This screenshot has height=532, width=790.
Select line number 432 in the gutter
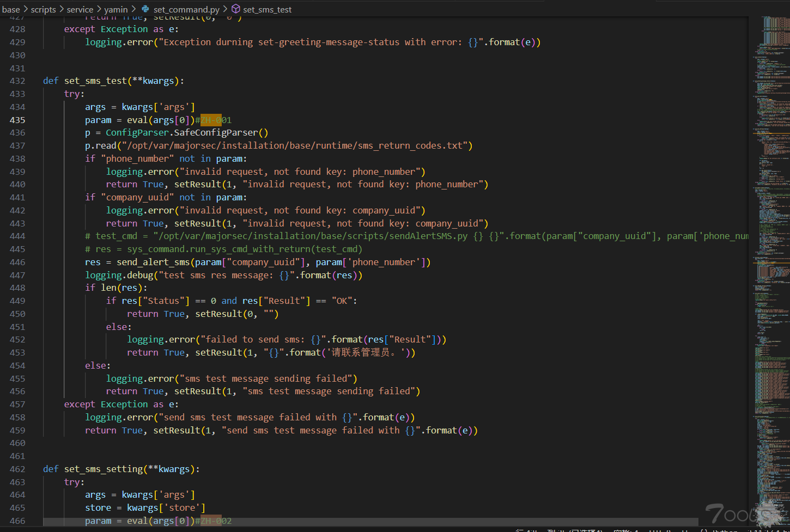tap(17, 81)
